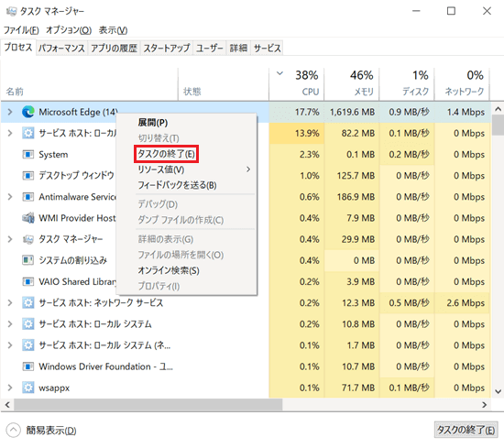Select the プロセス tab
This screenshot has height=448, width=504.
18,48
